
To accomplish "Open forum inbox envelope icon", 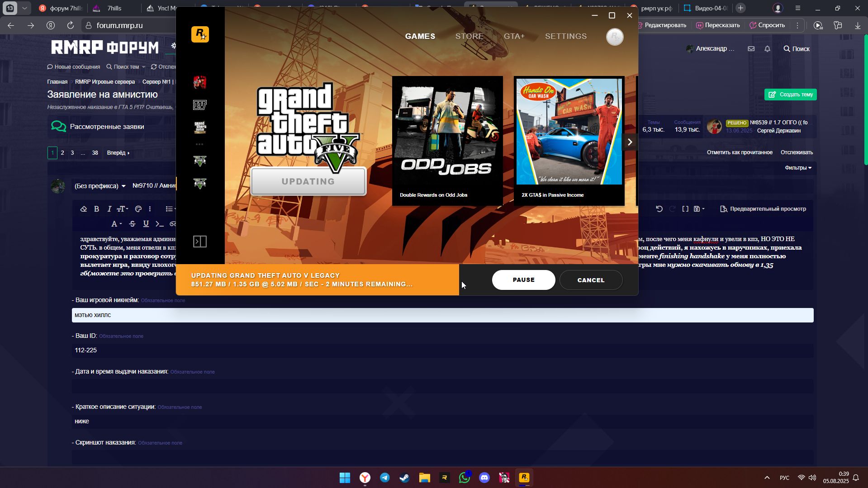I will [751, 49].
